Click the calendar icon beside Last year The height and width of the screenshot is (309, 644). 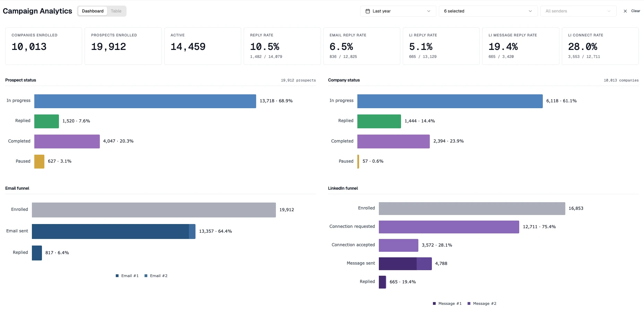368,11
